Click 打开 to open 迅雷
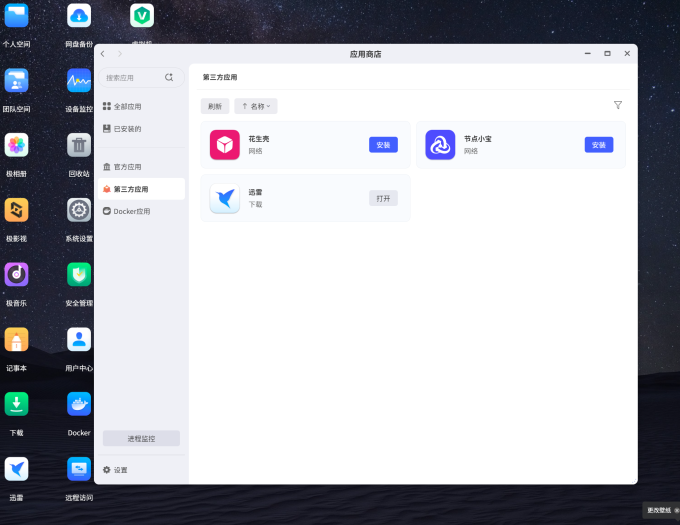The height and width of the screenshot is (525, 680). click(383, 199)
